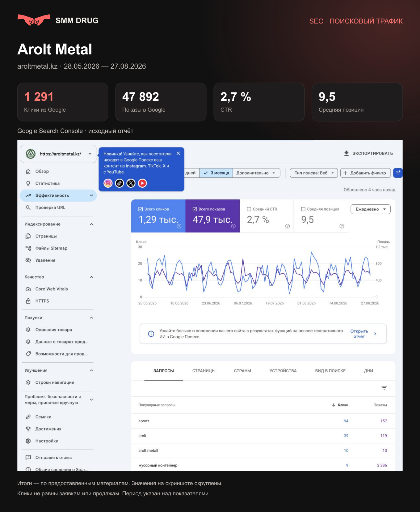Sort by the Показы column header
Image resolution: width=420 pixels, height=512 pixels.
pos(380,405)
